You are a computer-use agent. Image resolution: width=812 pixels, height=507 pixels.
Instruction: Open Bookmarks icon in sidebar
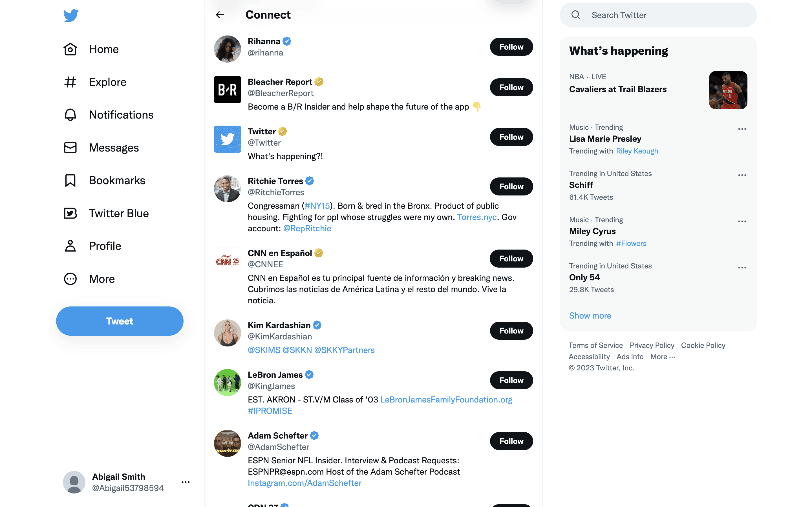click(70, 180)
